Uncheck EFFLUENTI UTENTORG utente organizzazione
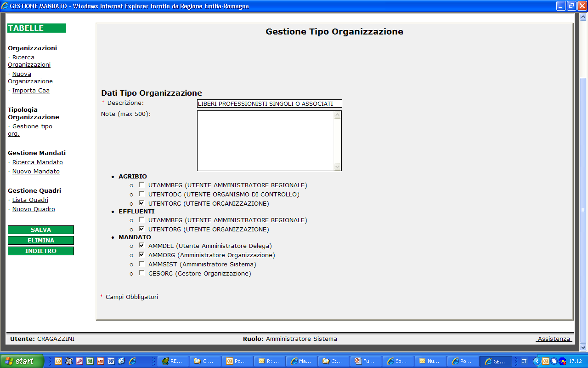This screenshot has width=588, height=368. (141, 229)
